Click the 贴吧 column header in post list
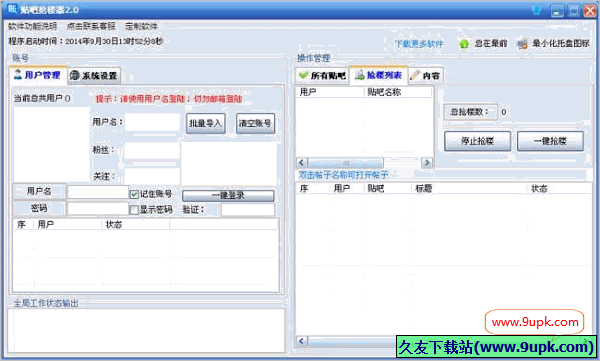Image resolution: width=600 pixels, height=361 pixels. (387, 188)
